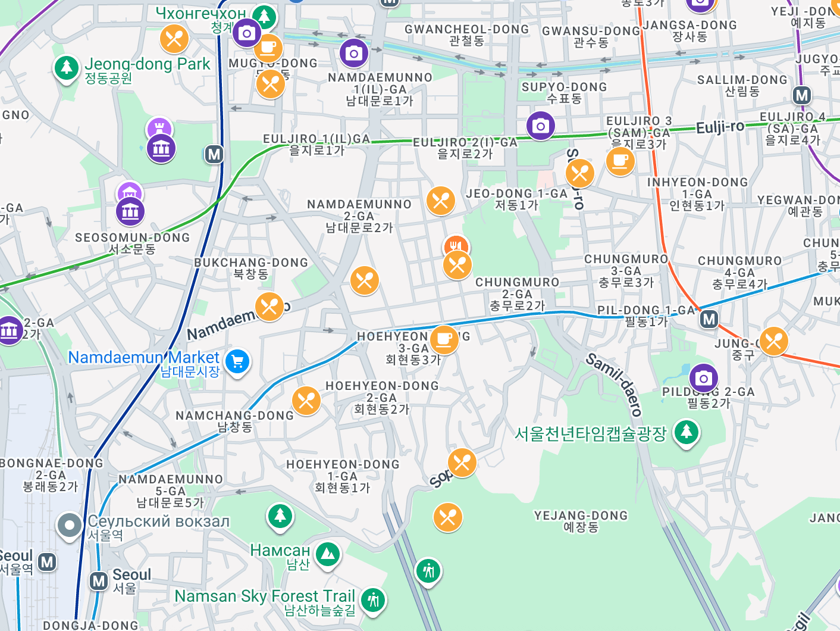Click the Чхонгечхон tree park marker
840x631 pixels.
(264, 16)
